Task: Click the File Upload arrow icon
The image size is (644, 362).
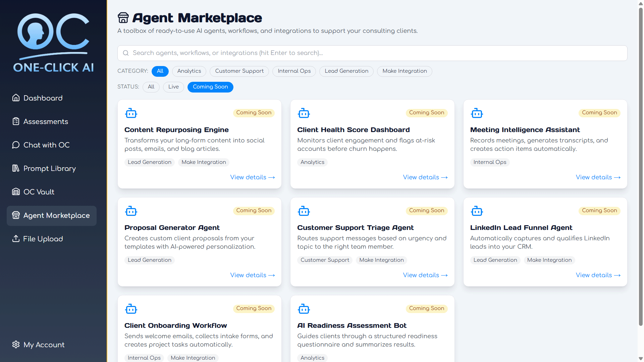Action: pos(16,239)
